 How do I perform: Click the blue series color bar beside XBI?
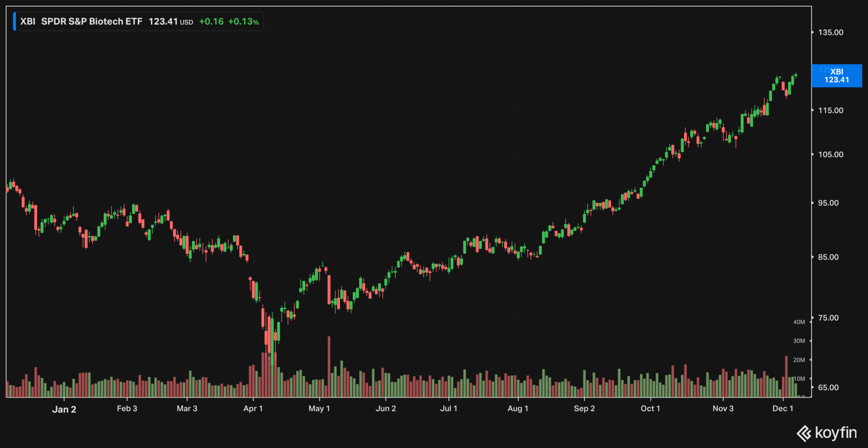(14, 22)
